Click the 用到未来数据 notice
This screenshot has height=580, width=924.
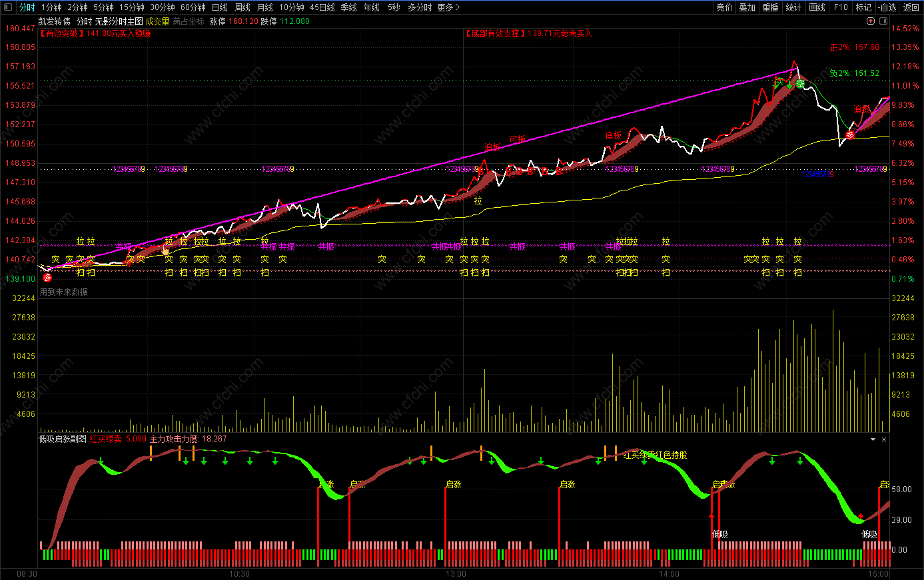[x=63, y=292]
